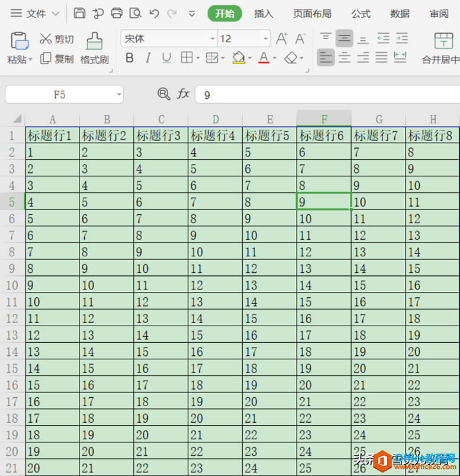The width and height of the screenshot is (460, 476).
Task: Open the 页面布局 tab
Action: click(x=312, y=14)
